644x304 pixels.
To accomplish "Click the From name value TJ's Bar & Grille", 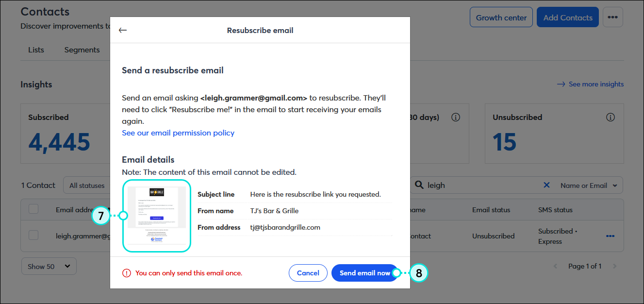I will (x=274, y=211).
